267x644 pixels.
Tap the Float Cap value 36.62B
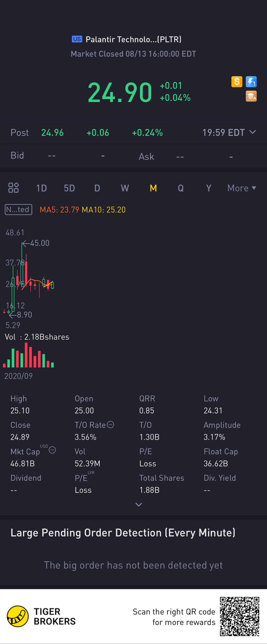pos(216,464)
